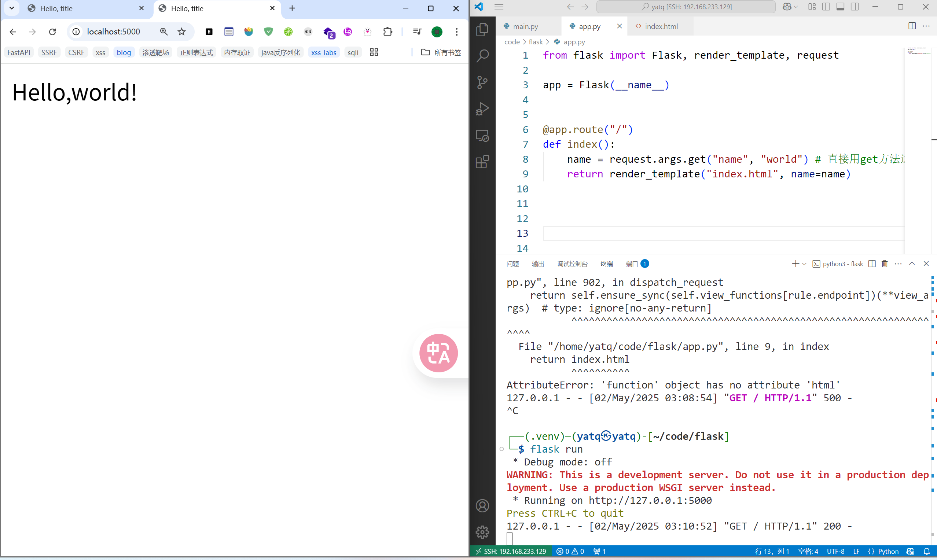The width and height of the screenshot is (937, 560).
Task: Click flask breadcrumb in editor path
Action: [x=536, y=42]
